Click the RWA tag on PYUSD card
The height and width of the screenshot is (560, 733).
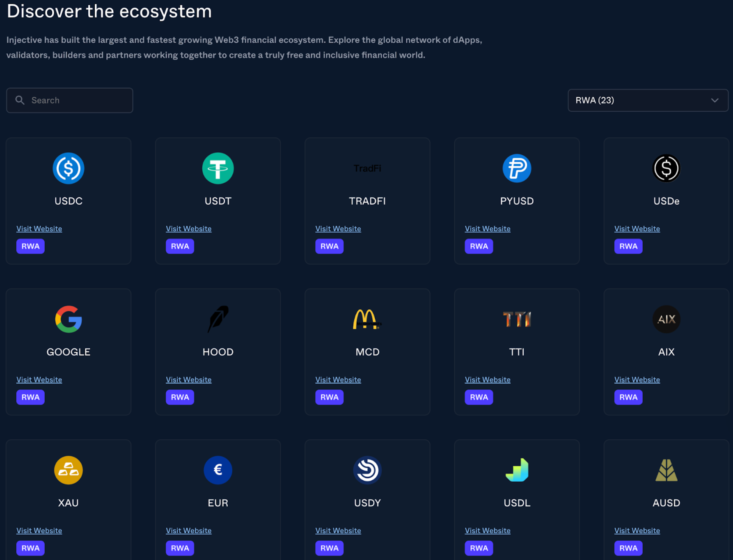pyautogui.click(x=479, y=246)
